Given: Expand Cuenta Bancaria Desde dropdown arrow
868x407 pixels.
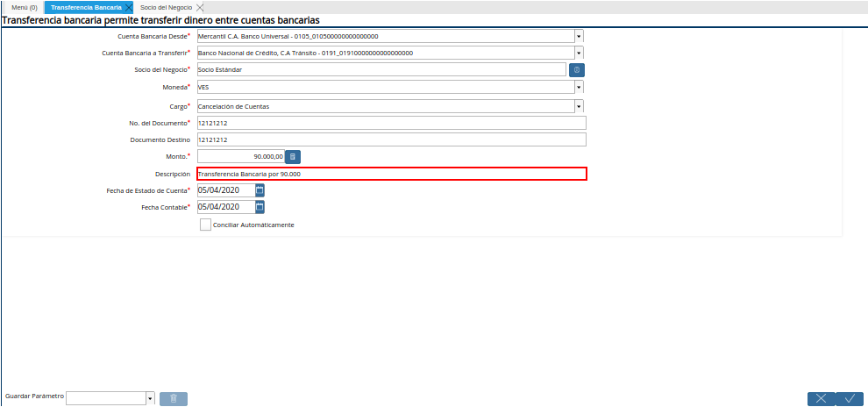Looking at the screenshot, I should 579,37.
